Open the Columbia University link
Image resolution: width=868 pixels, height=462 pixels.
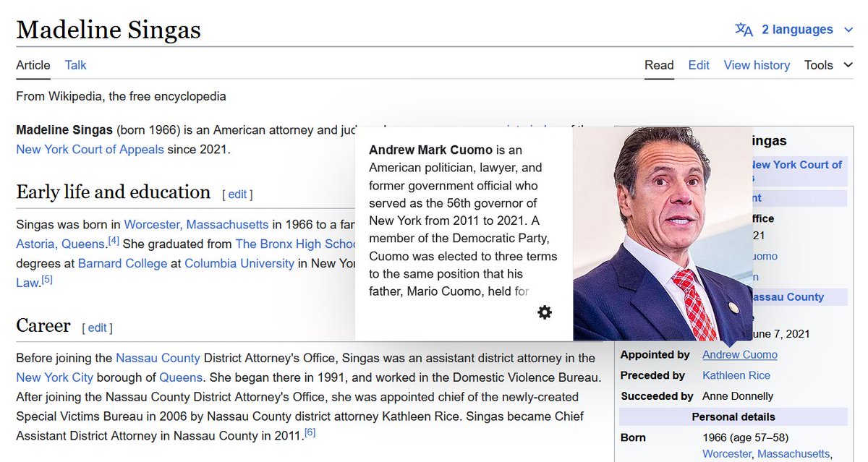(x=239, y=263)
